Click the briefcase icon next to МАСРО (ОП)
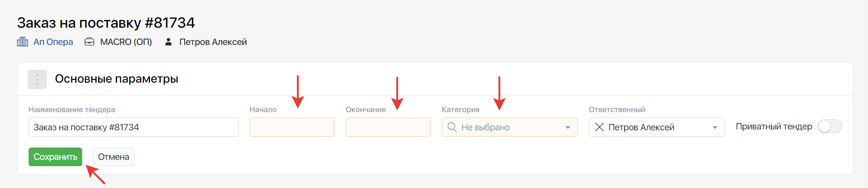Screen dimensions: 868x188 89,42
